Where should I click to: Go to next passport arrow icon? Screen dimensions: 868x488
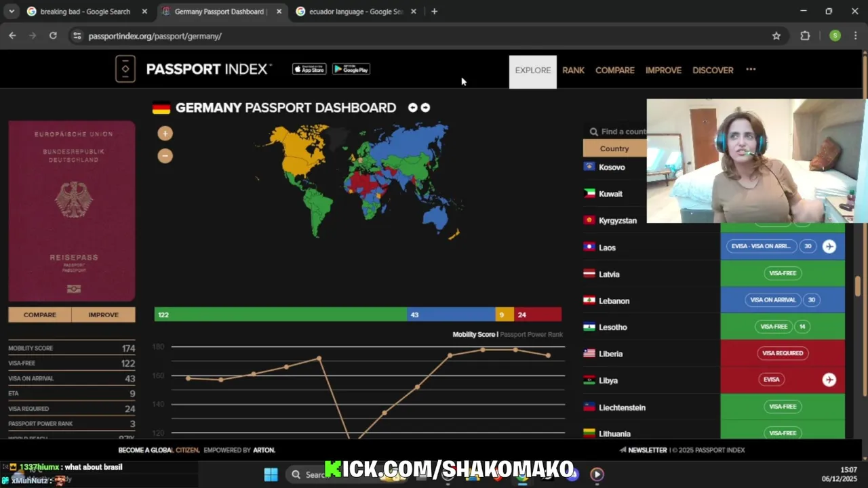[425, 108]
